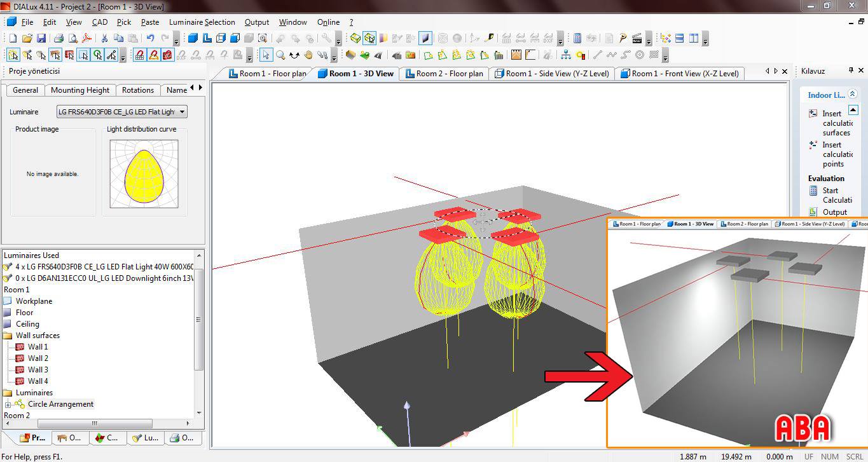Choose the Pan hand tool
Screen dimensions: 868x462
click(x=308, y=55)
